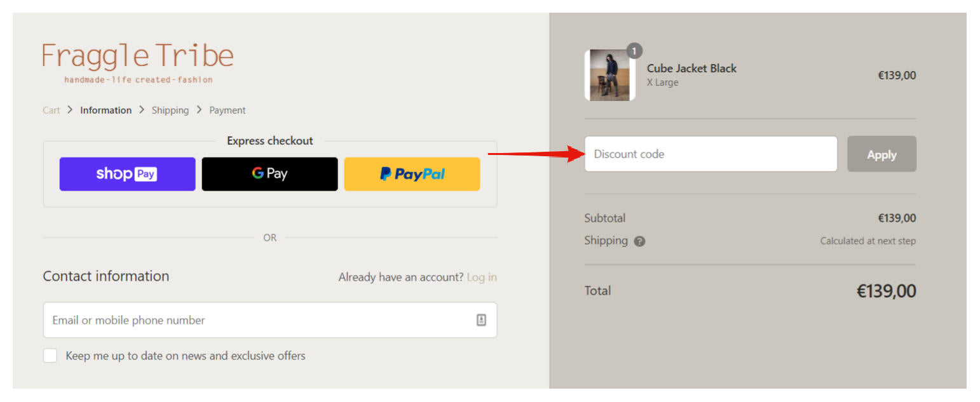
Task: Click the item quantity badge on product image
Action: coord(634,51)
